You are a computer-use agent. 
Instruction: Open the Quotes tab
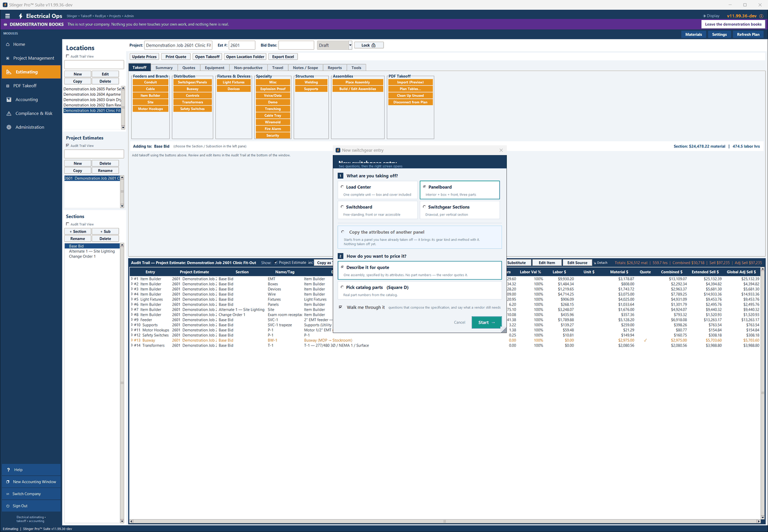point(189,68)
